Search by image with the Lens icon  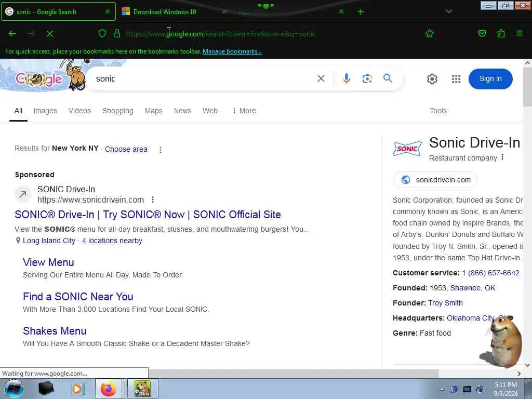coord(367,79)
